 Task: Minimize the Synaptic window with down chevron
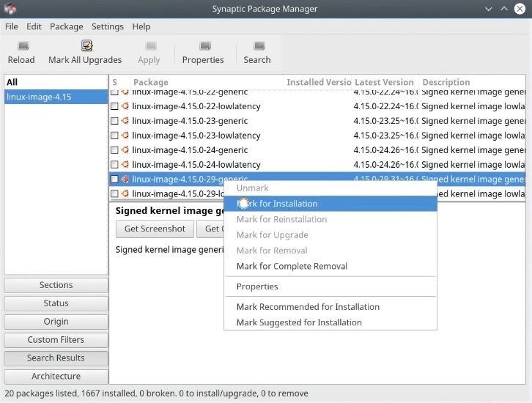pos(489,9)
